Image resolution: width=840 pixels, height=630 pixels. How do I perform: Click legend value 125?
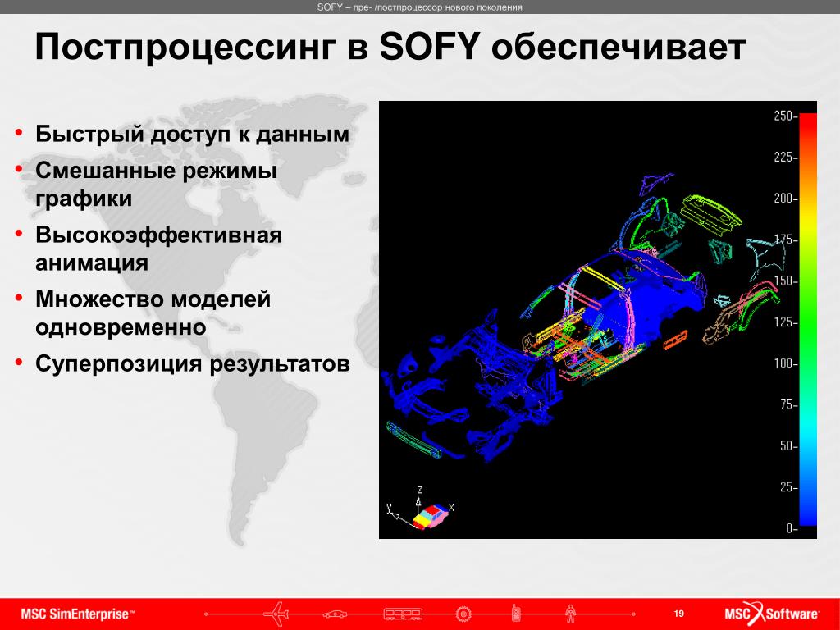click(x=784, y=322)
